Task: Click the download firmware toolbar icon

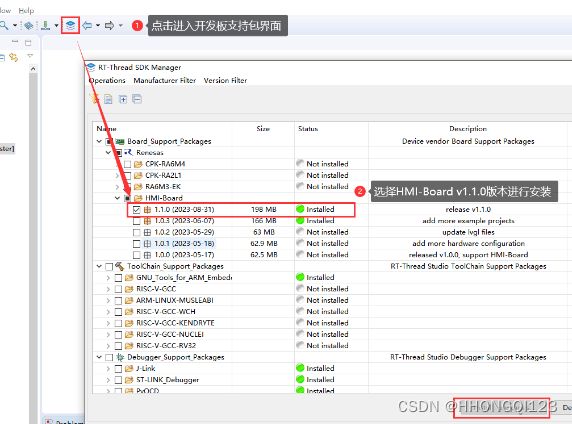Action: click(46, 25)
